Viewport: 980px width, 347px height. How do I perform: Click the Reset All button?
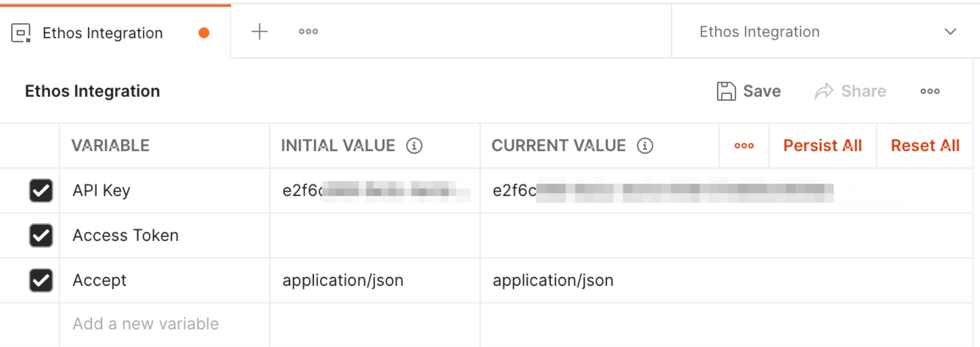pos(925,146)
